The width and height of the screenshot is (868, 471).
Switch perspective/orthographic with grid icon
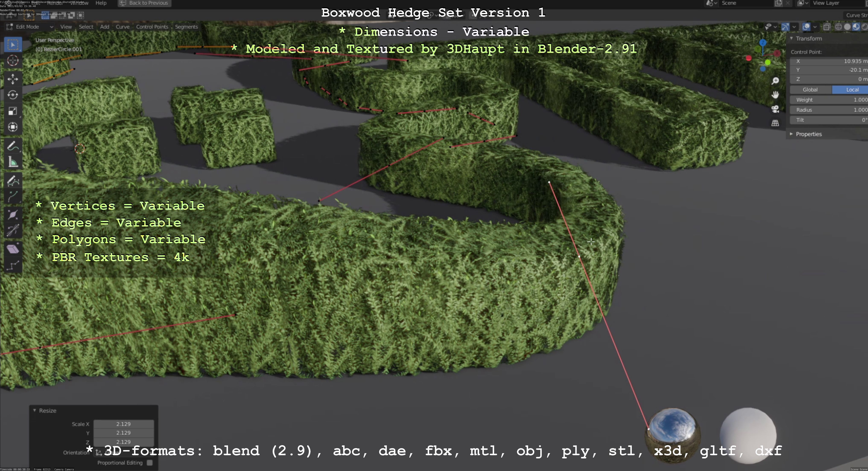click(775, 123)
